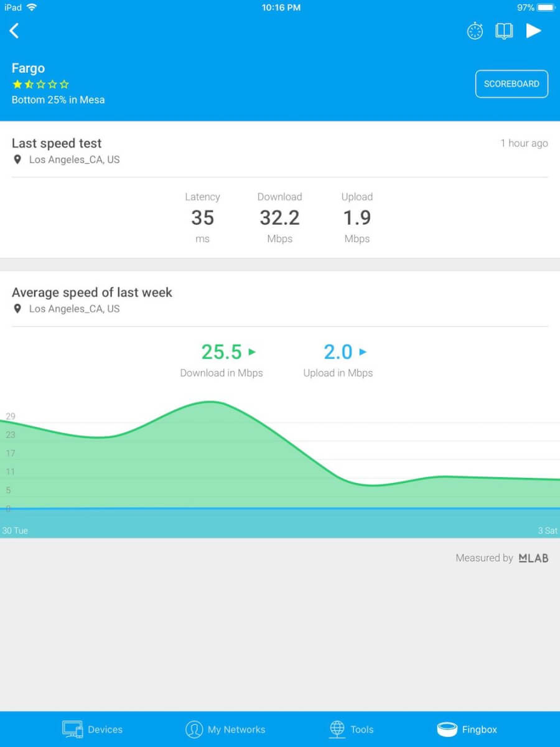Tap the 35 ms latency value
Image resolution: width=560 pixels, height=747 pixels.
coord(202,218)
